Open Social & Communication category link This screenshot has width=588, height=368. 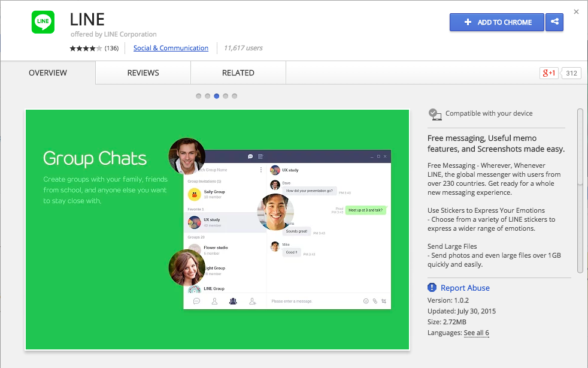[171, 48]
